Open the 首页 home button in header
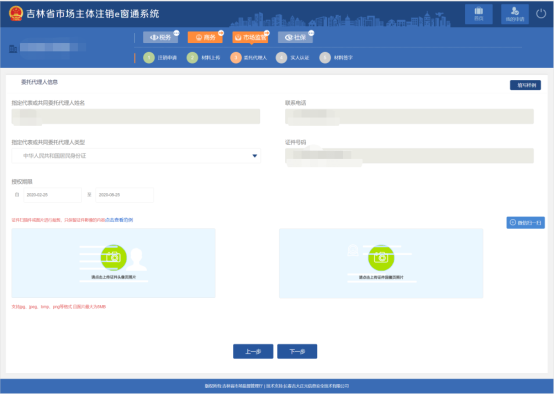Screen dimensions: 554x395 478,14
